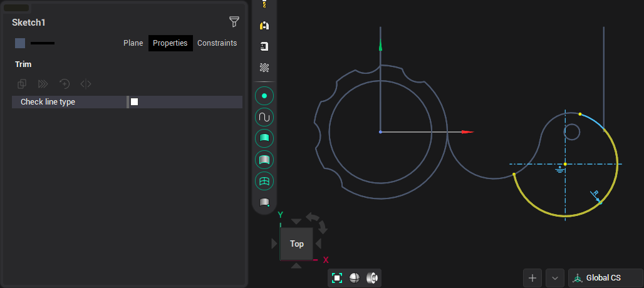Open the Global CS coordinate system selector
Screen dimensions: 644x288
(605, 278)
